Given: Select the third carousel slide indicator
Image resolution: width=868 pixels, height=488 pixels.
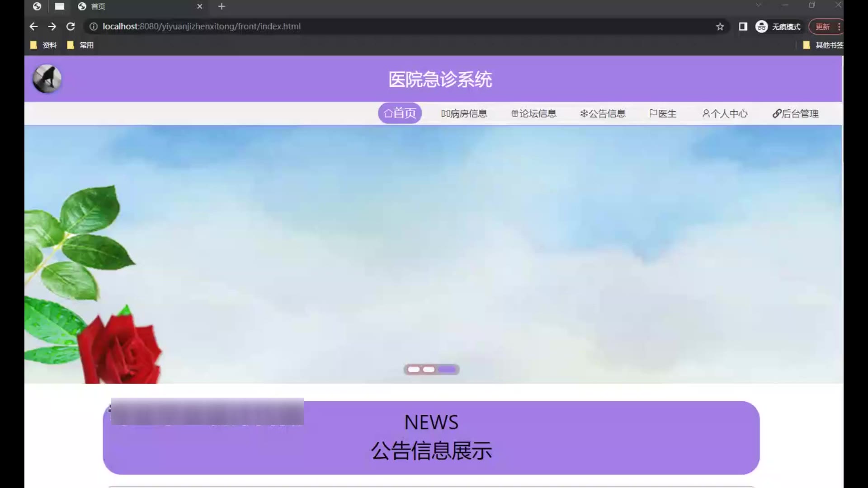Looking at the screenshot, I should 447,370.
